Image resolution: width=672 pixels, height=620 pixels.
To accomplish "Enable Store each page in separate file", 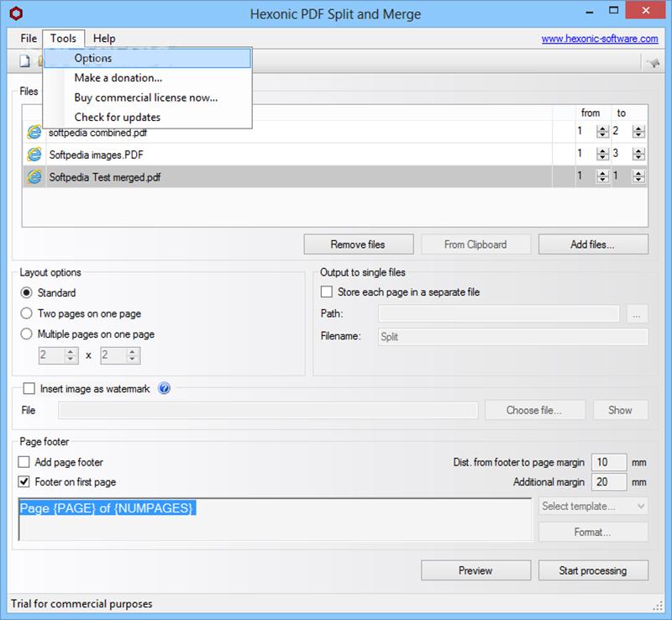I will 327,292.
